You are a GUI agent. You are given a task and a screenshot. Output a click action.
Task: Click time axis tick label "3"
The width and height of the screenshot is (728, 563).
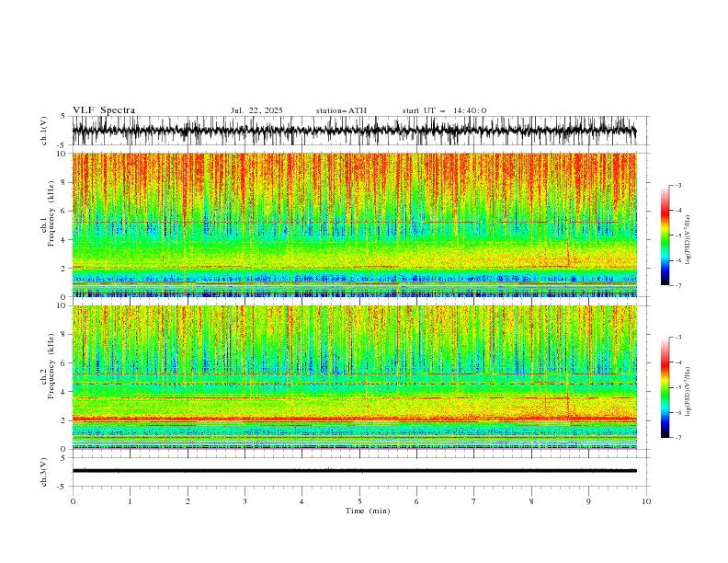245,501
